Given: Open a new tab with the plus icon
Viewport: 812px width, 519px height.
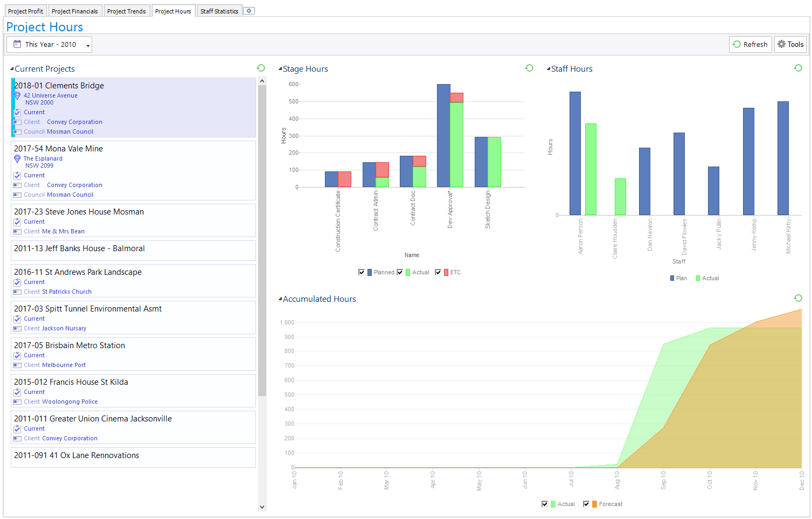Looking at the screenshot, I should point(248,10).
